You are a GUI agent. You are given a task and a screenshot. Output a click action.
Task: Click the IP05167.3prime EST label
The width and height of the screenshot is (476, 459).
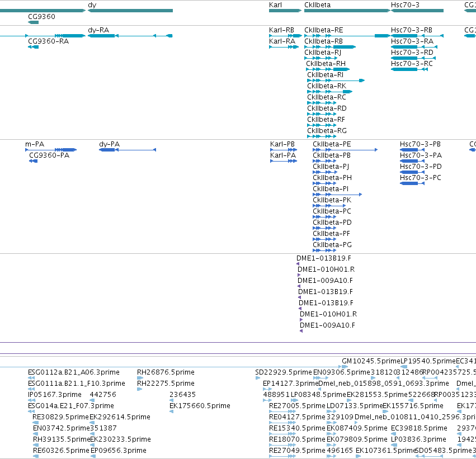55,395
